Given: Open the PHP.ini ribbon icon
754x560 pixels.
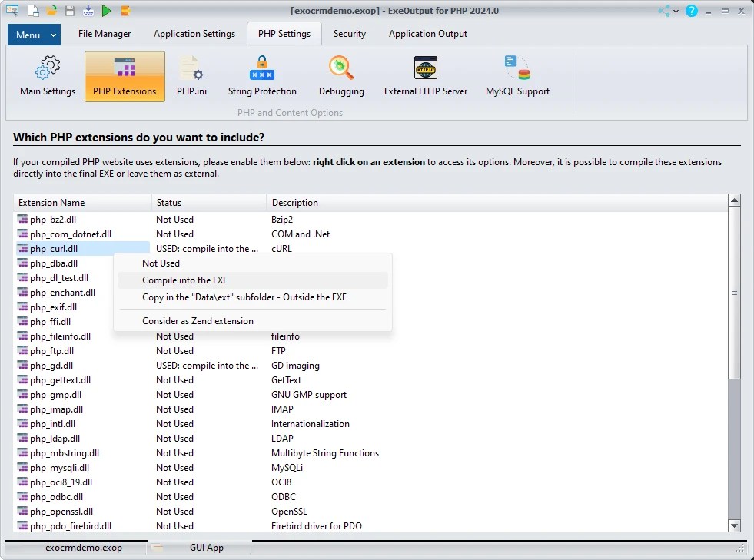Looking at the screenshot, I should point(191,76).
